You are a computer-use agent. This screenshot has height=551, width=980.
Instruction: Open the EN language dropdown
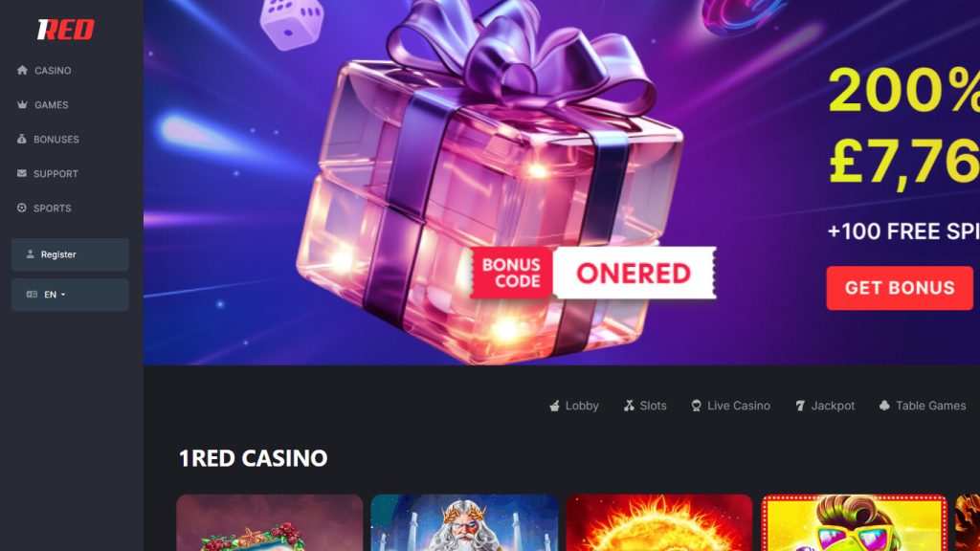tap(70, 295)
